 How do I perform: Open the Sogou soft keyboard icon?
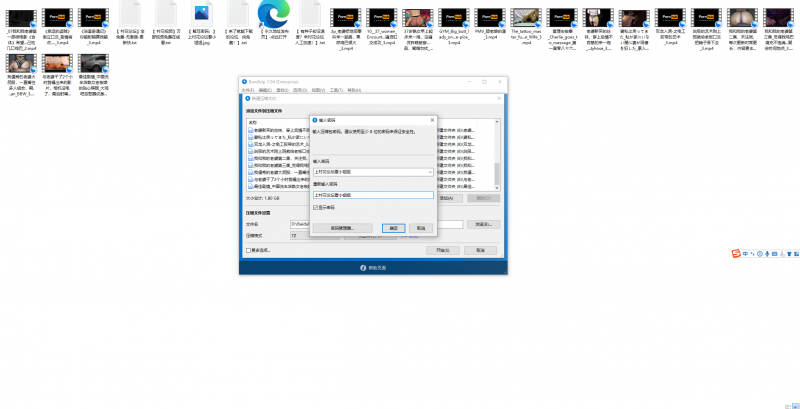point(776,253)
